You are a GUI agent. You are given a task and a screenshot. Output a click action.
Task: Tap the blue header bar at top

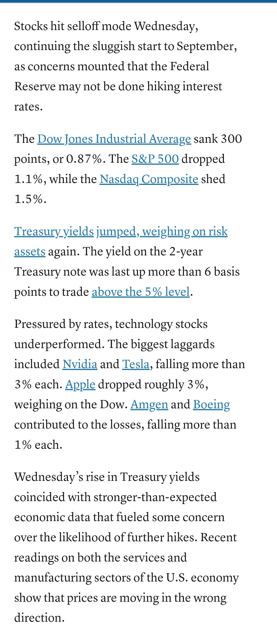coord(138,1)
